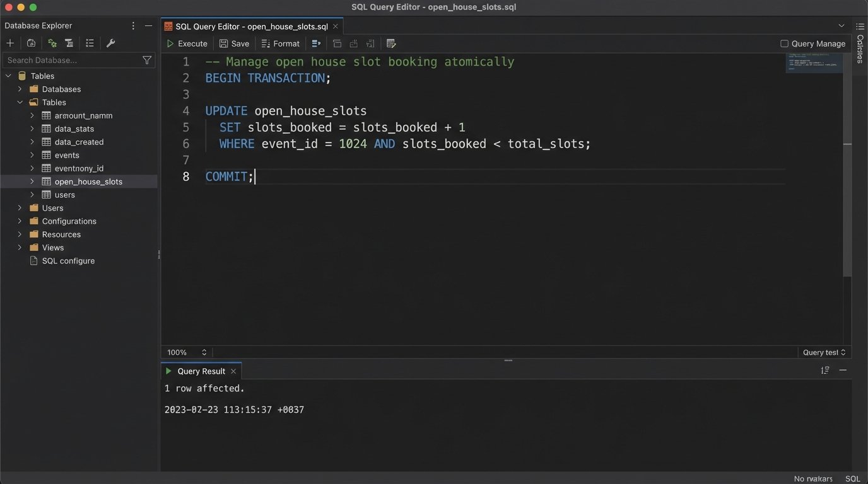Expand the open_house_slots table

pos(32,181)
